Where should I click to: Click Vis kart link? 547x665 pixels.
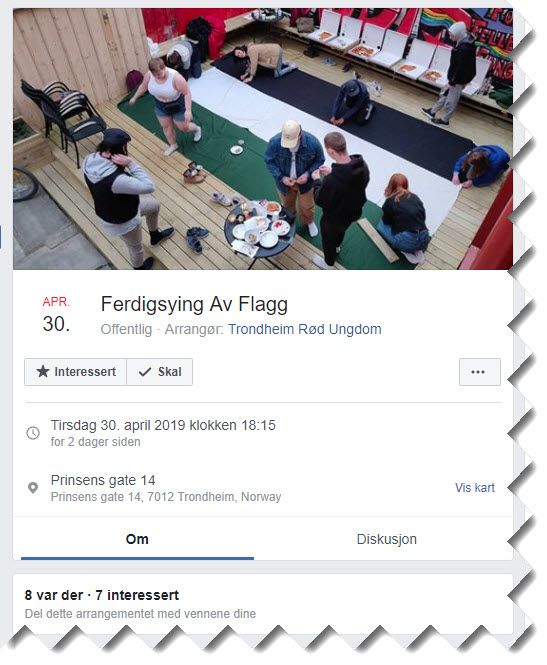tap(474, 488)
